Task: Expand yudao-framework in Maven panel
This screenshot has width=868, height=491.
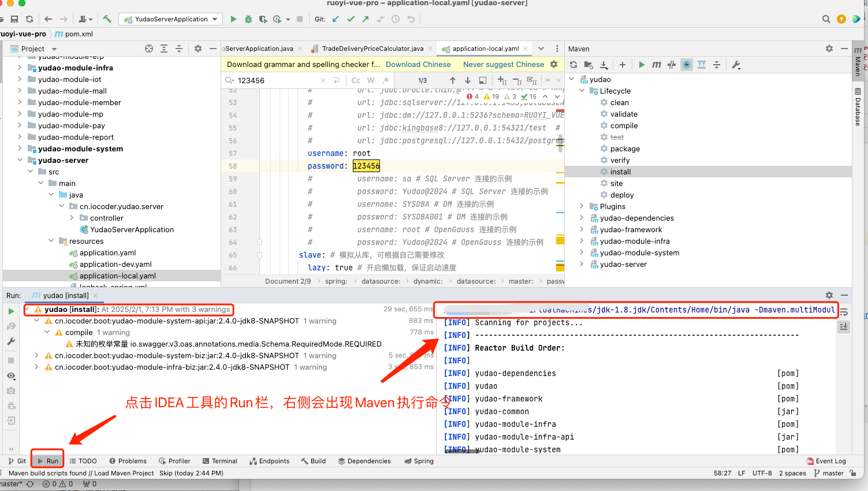Action: [x=582, y=229]
